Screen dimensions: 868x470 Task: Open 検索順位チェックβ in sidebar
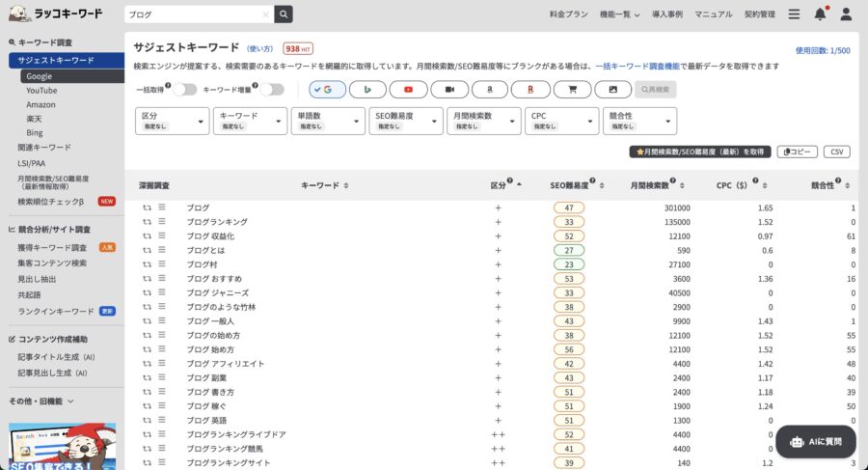tap(50, 202)
